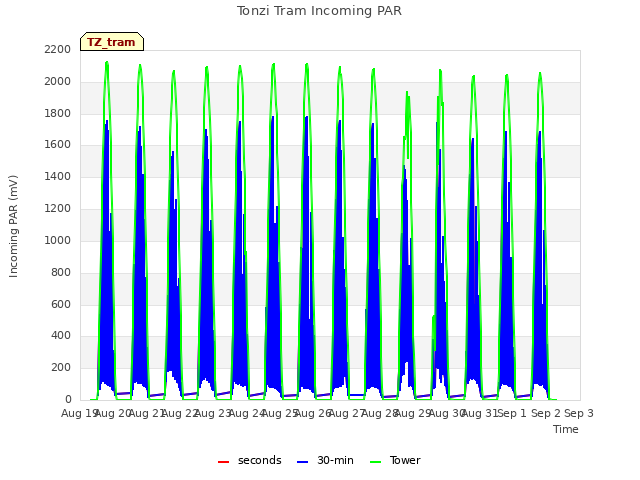The width and height of the screenshot is (640, 480).
Task: Select the 'seconds' legend label
Action: pos(260,460)
